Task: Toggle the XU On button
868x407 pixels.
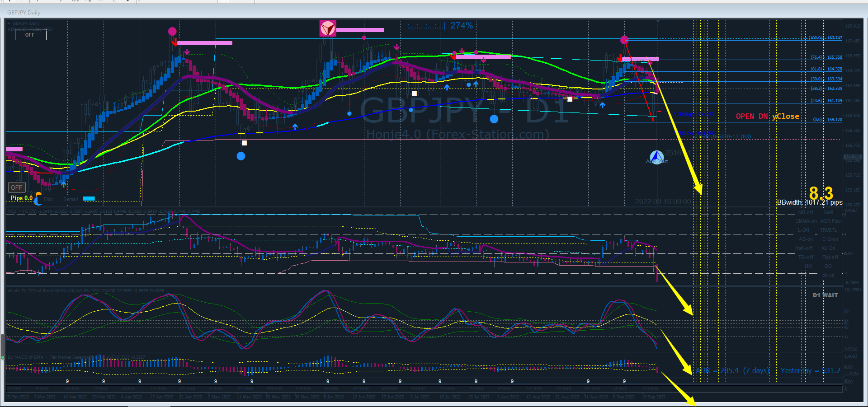Action: coord(828,248)
